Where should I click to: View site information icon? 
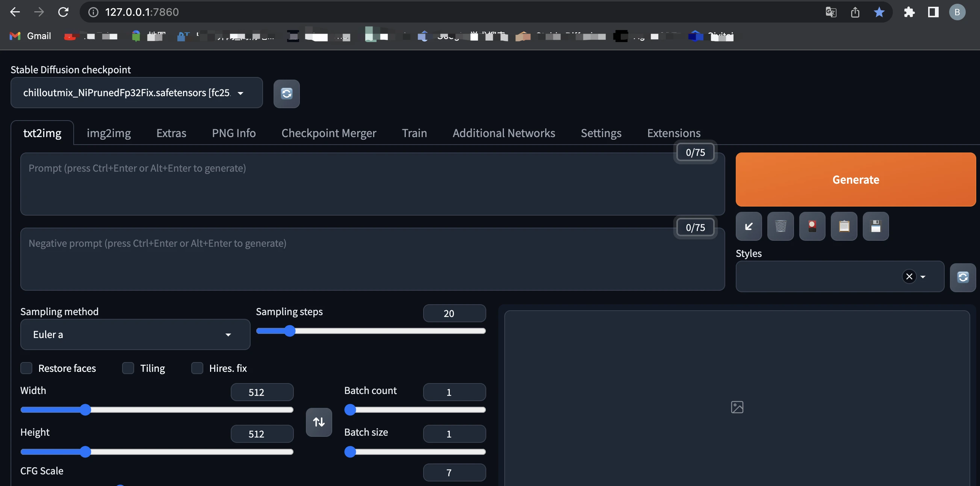coord(93,12)
